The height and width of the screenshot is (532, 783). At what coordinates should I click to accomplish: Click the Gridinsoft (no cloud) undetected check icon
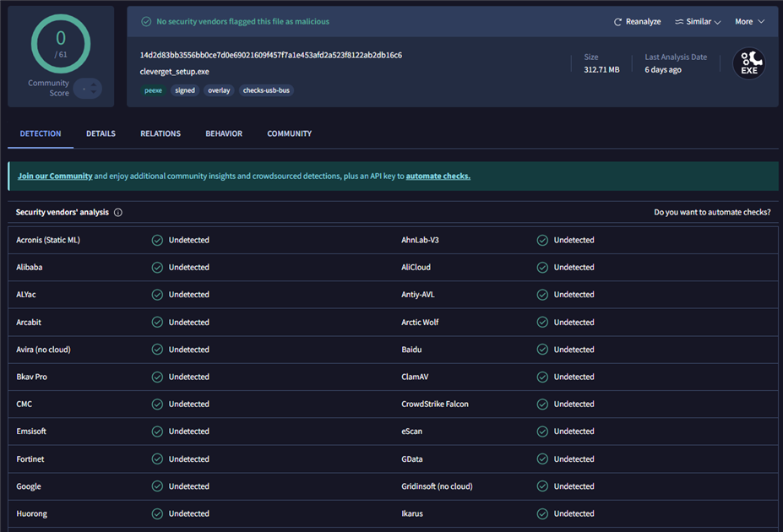click(x=542, y=486)
